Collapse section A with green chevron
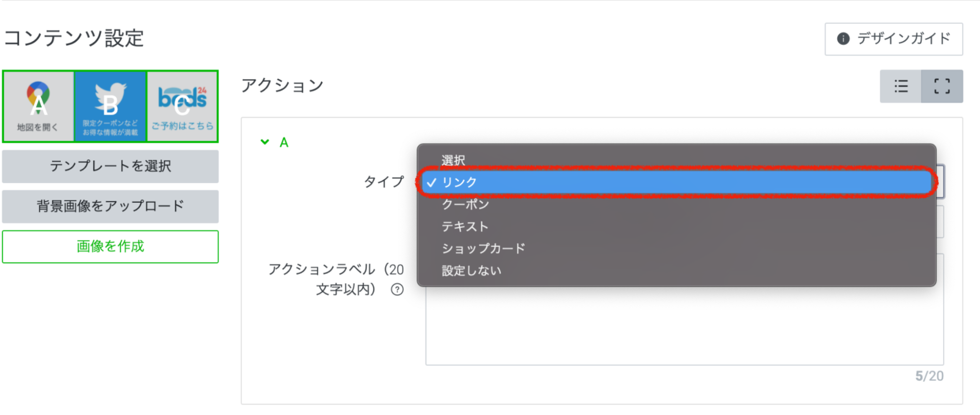Screen dimensions: 980x415 click(265, 142)
